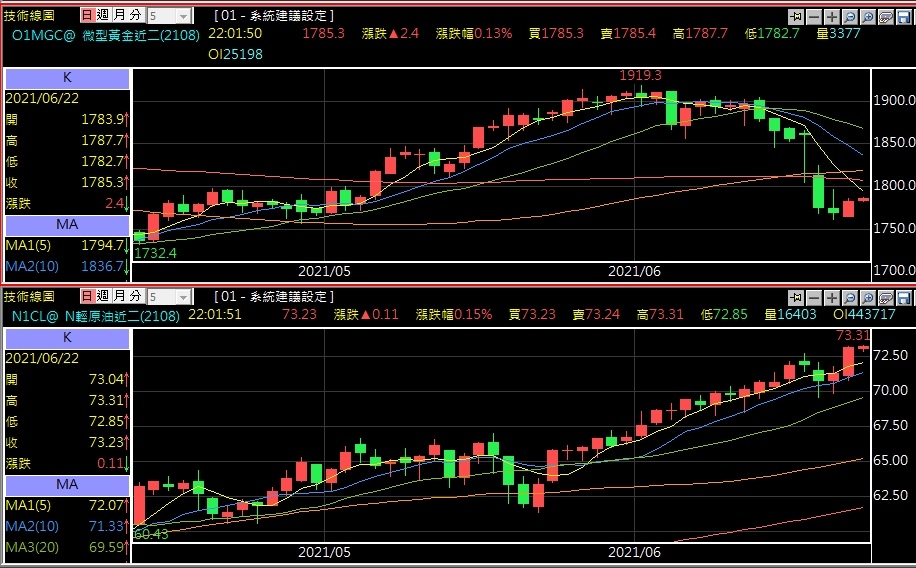Click the 2021/05 axis label in crude oil chart
Viewport: 916px width, 568px height.
point(324,553)
